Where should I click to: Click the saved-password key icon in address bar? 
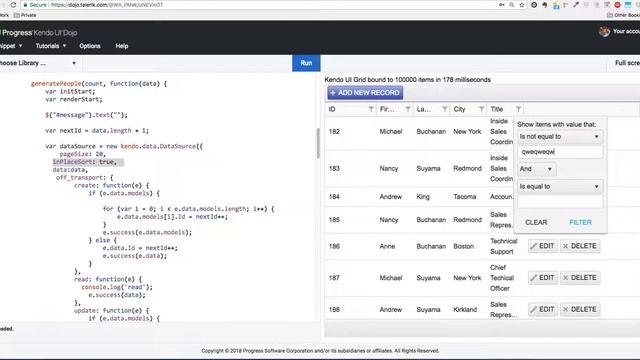click(x=501, y=5)
